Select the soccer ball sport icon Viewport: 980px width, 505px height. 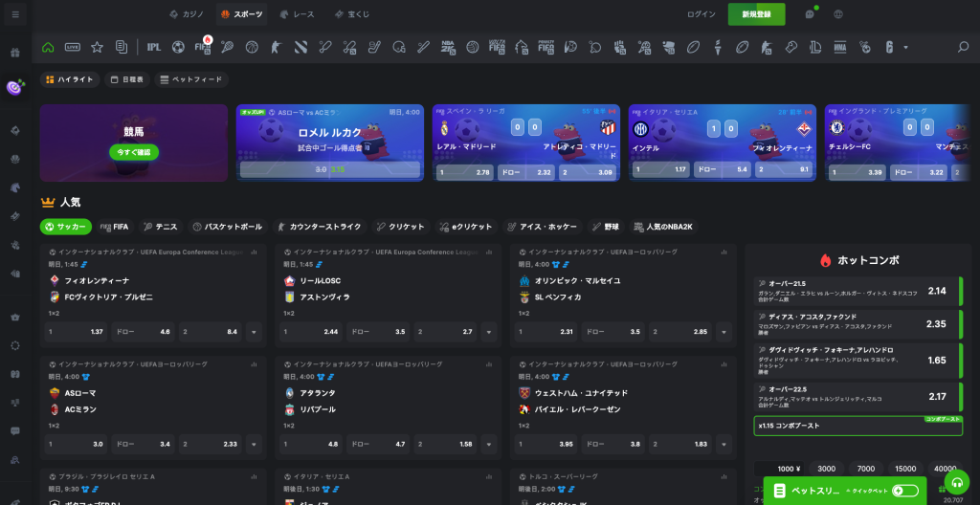178,47
